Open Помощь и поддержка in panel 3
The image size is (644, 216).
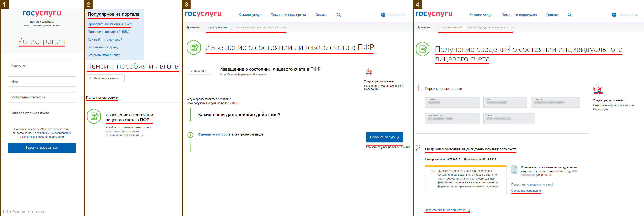click(x=288, y=15)
